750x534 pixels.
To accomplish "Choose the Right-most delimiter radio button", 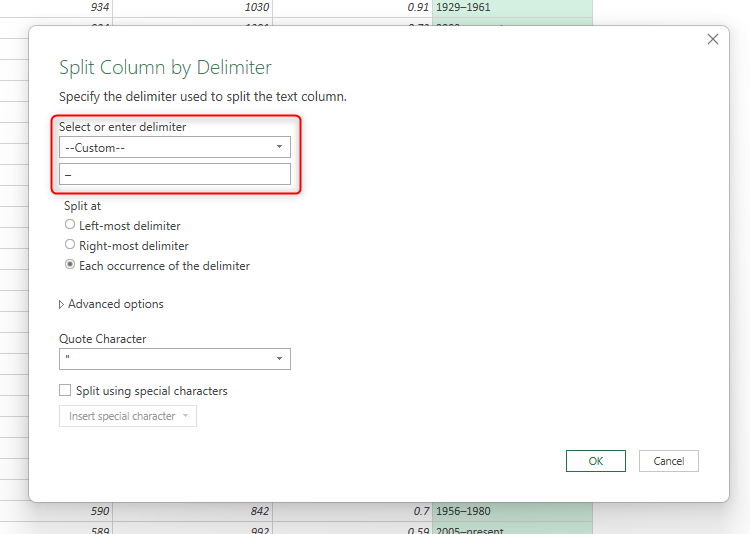I will [x=70, y=245].
